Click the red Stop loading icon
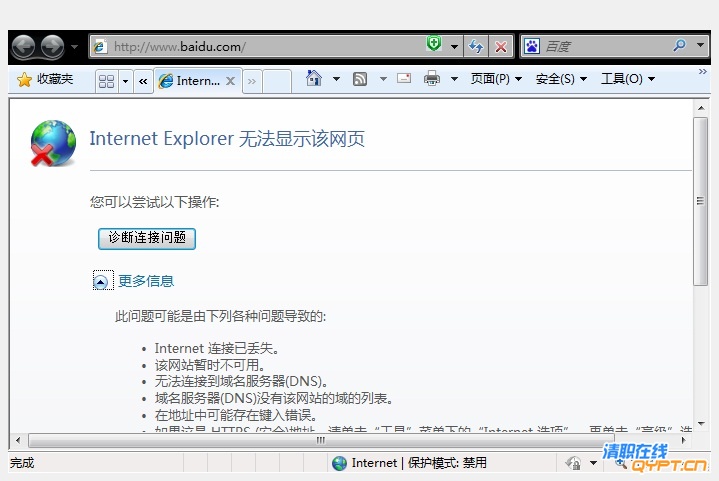Screen dimensions: 719x481 click(x=501, y=46)
